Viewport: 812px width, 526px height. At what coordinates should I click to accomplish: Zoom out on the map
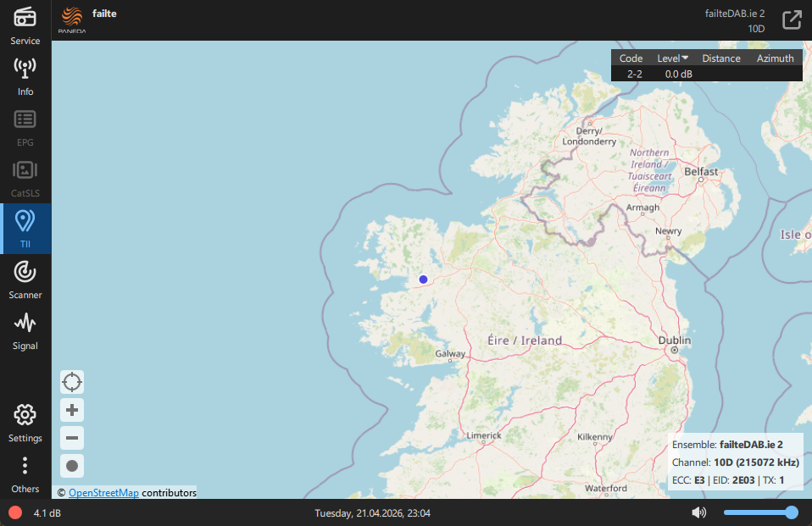tap(72, 438)
